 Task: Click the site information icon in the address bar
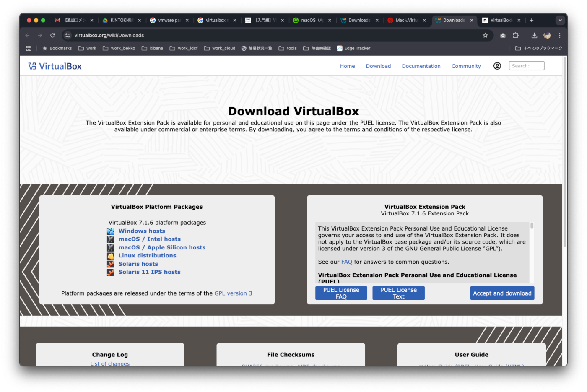point(68,36)
